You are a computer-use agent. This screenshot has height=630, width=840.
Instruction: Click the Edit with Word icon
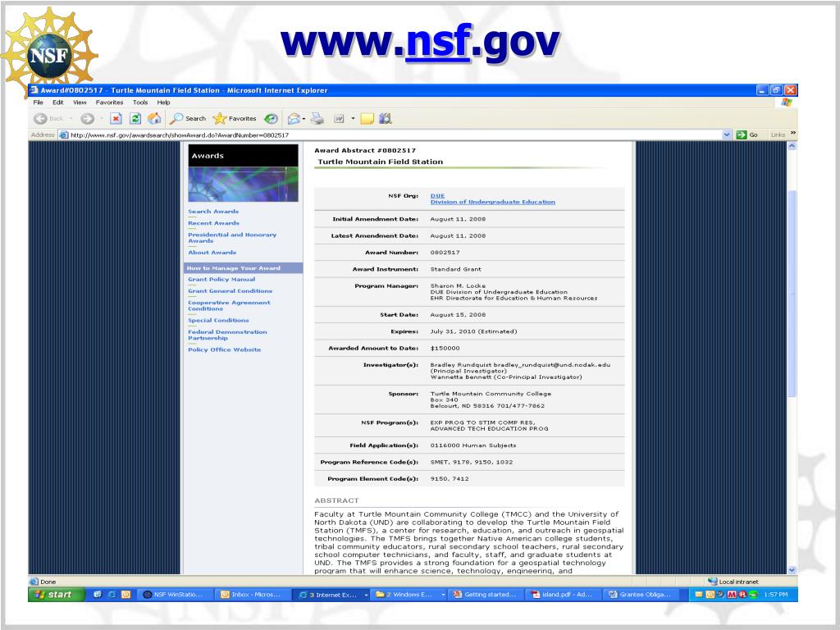[x=339, y=119]
